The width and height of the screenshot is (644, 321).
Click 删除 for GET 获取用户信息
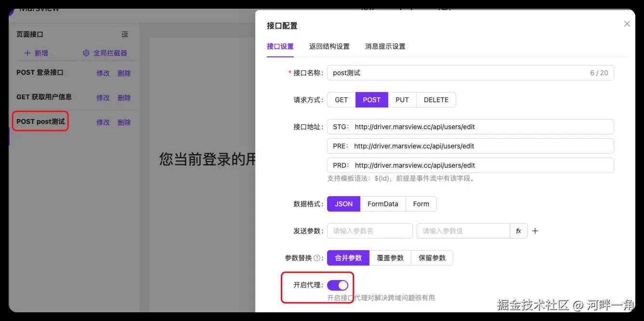[124, 97]
